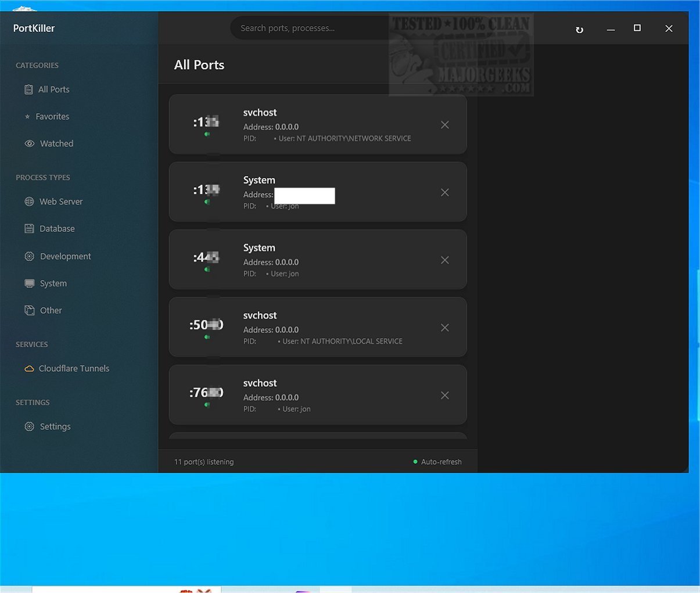
Task: Kill the svchost process owned by jon
Action: coord(444,396)
